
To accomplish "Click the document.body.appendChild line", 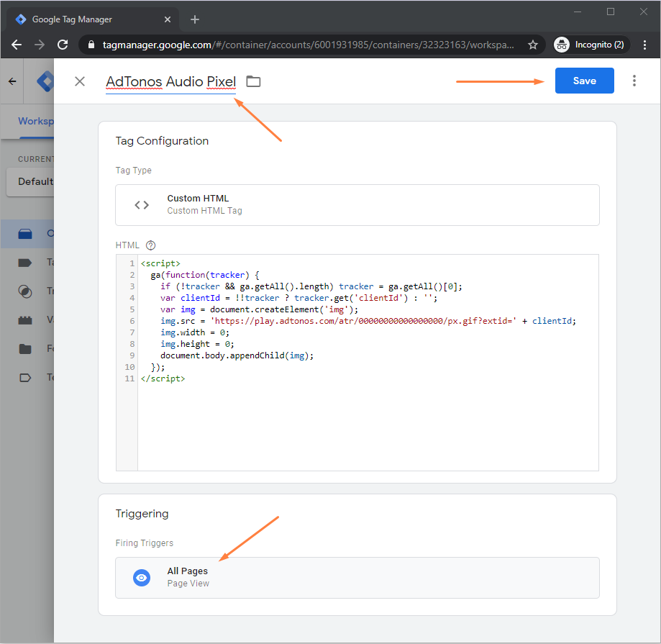I will click(237, 355).
